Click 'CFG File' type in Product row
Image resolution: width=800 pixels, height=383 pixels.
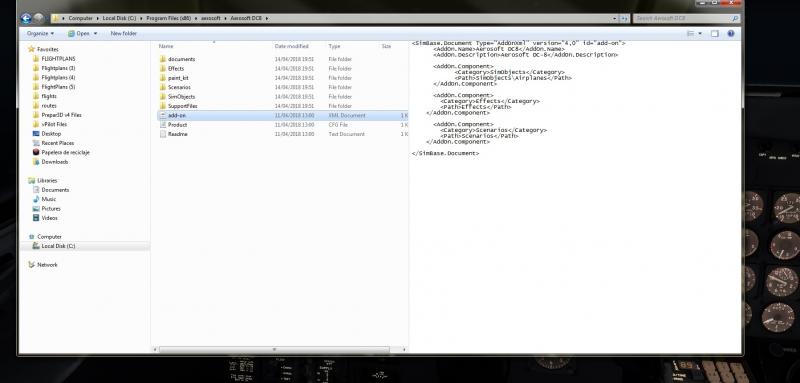click(338, 125)
